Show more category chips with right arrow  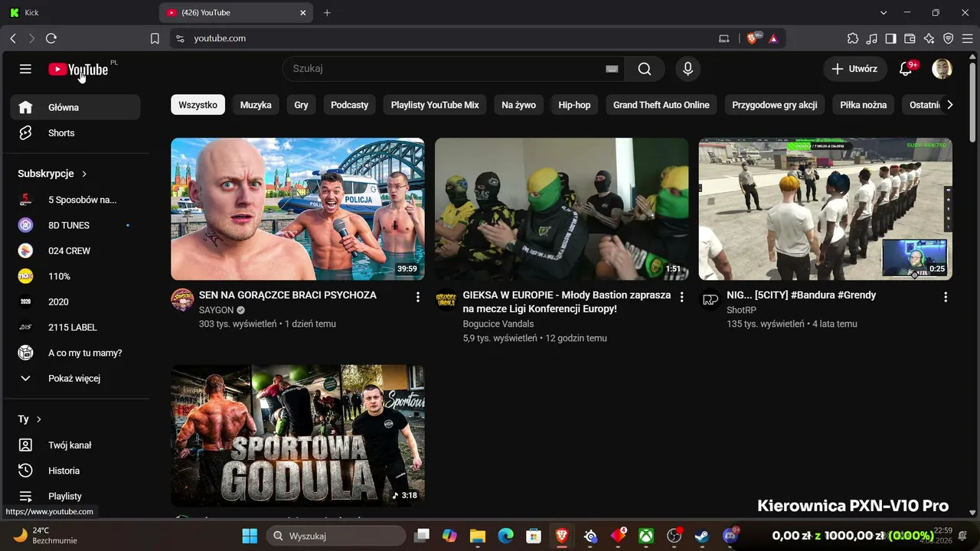coord(949,105)
